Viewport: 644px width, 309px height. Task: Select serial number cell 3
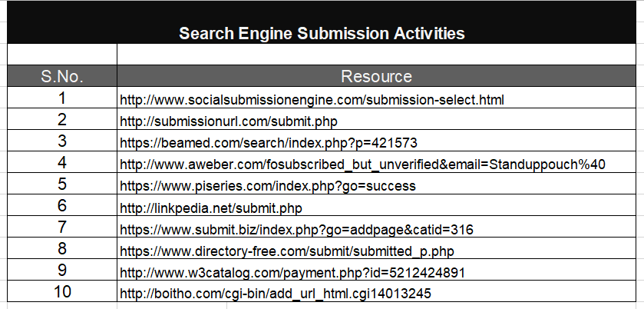[x=62, y=141]
